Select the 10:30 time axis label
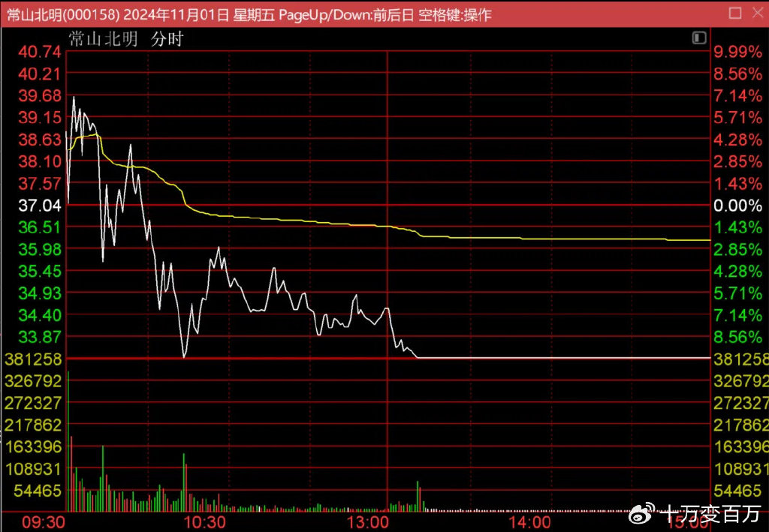 pos(205,521)
